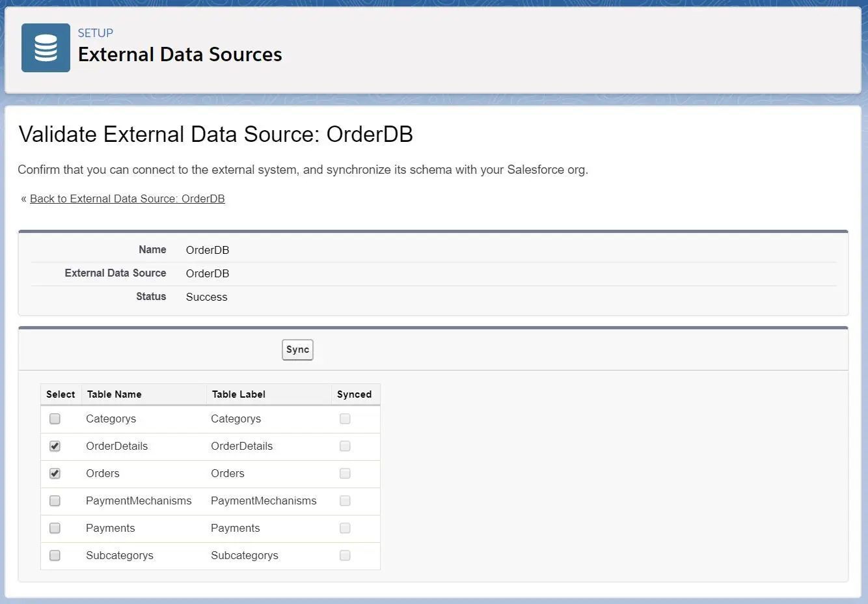
Task: Click the SETUP breadcrumb text
Action: (96, 33)
